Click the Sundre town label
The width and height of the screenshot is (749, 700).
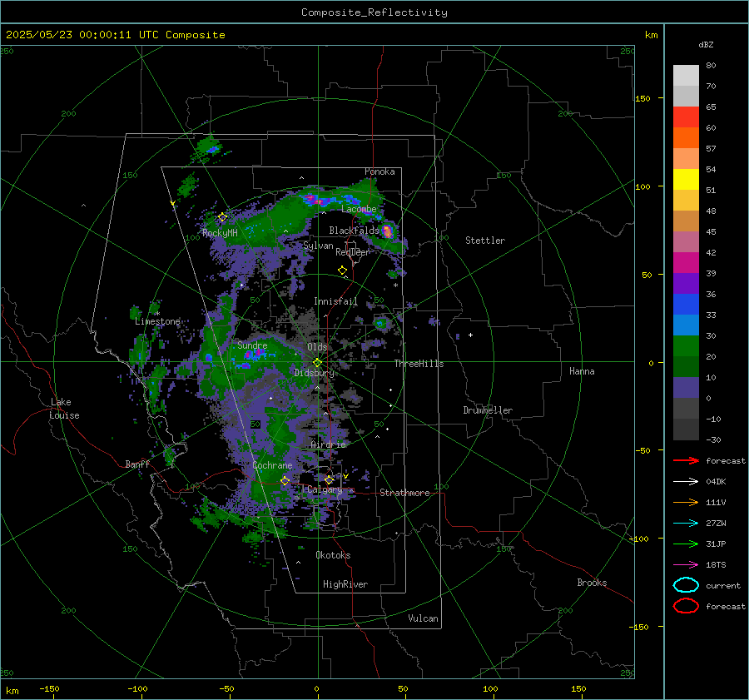pyautogui.click(x=252, y=345)
